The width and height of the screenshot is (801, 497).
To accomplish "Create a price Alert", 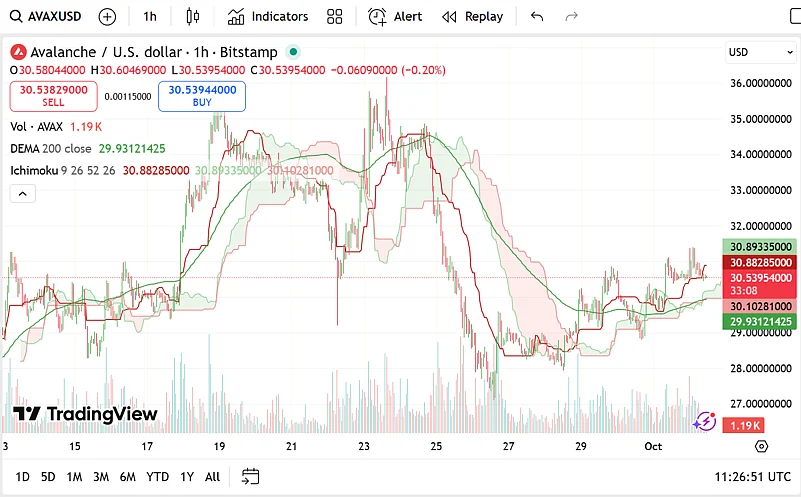I will 395,17.
